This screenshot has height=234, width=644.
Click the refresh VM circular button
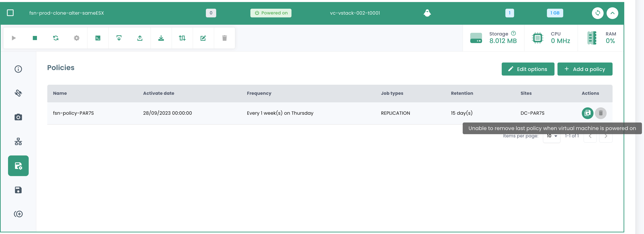click(597, 13)
